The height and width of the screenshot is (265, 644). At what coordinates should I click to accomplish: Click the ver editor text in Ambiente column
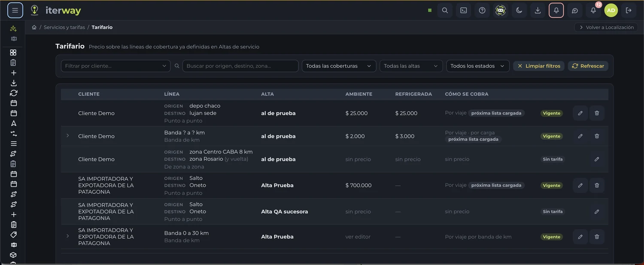pyautogui.click(x=358, y=237)
